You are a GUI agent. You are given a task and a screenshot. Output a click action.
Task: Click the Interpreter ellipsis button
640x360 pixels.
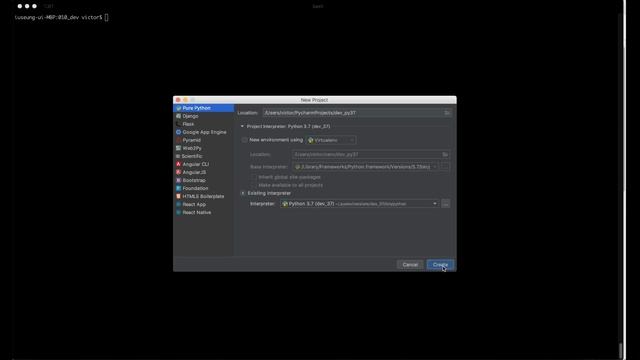click(x=446, y=204)
